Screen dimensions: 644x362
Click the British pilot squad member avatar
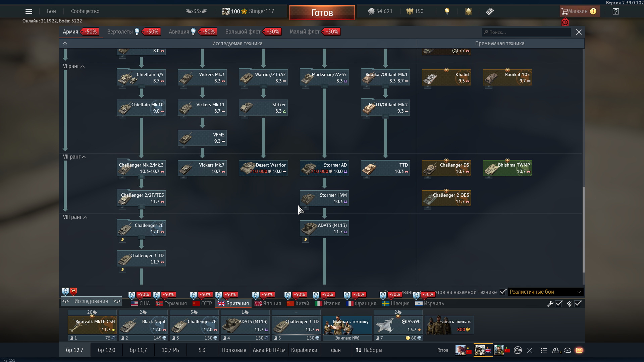480,350
